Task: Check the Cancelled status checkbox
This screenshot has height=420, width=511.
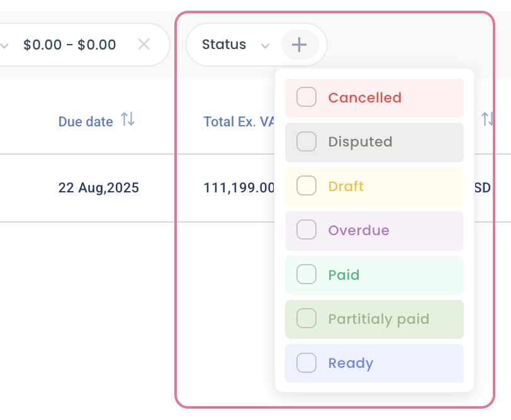Action: pos(306,97)
